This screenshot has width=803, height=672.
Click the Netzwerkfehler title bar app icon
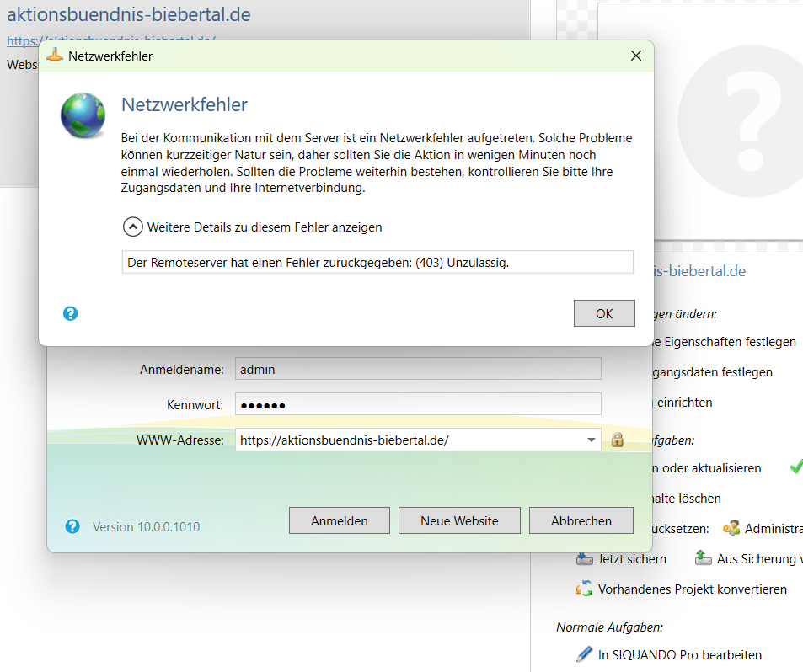click(54, 56)
